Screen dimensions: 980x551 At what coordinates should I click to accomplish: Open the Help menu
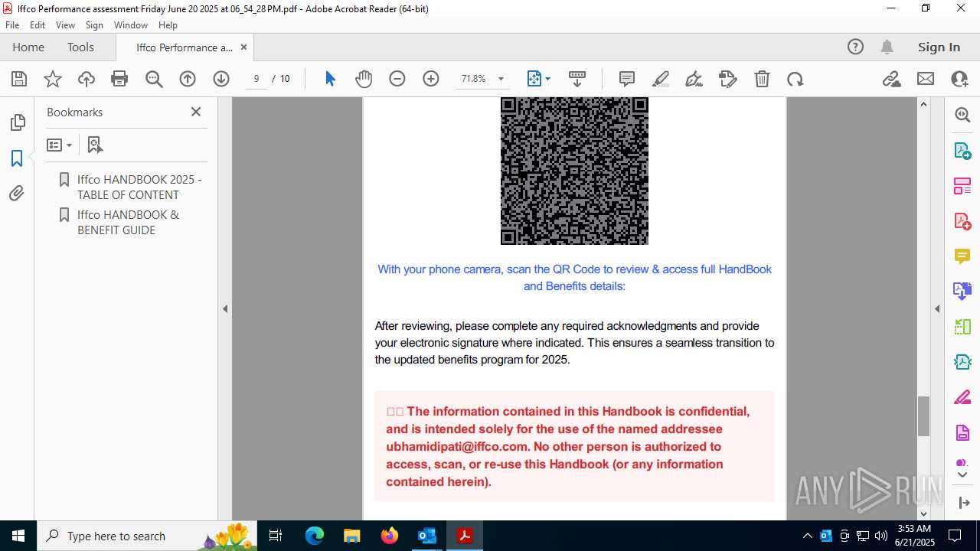tap(168, 25)
